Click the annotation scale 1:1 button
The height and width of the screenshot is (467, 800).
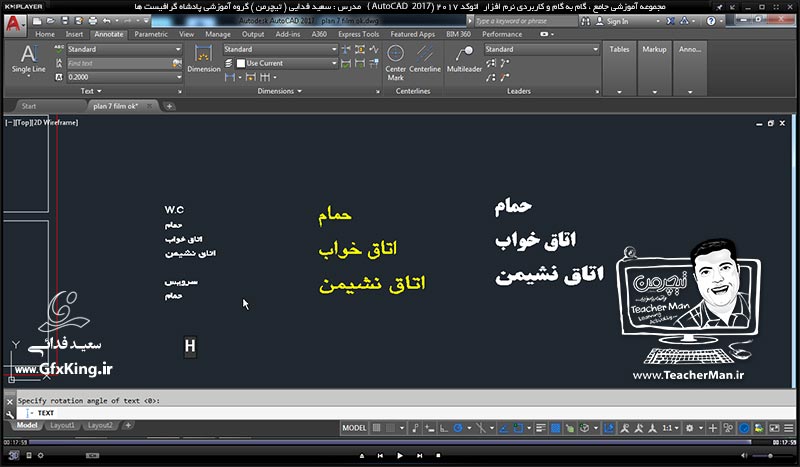pos(670,428)
